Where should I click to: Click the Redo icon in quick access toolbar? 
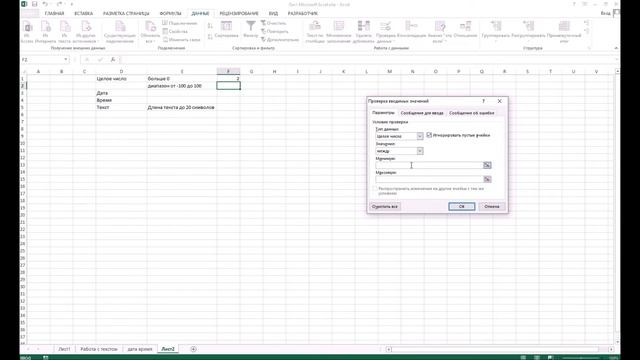pos(60,4)
